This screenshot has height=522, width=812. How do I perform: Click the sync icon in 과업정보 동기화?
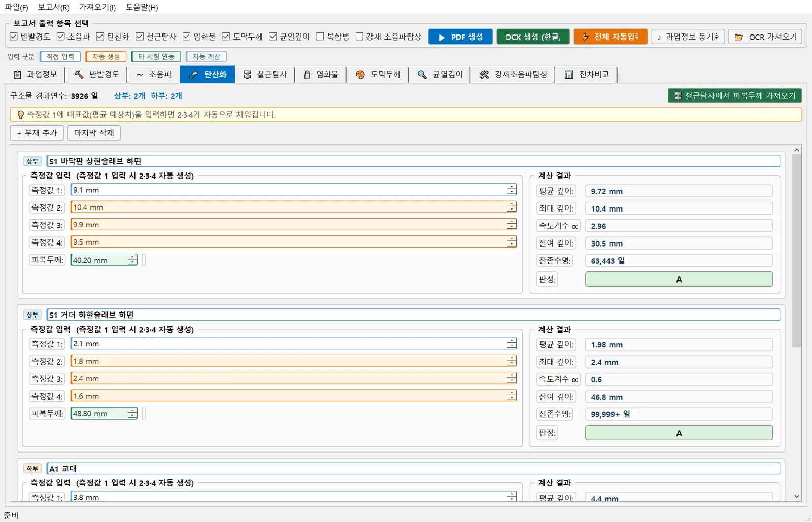pos(659,37)
